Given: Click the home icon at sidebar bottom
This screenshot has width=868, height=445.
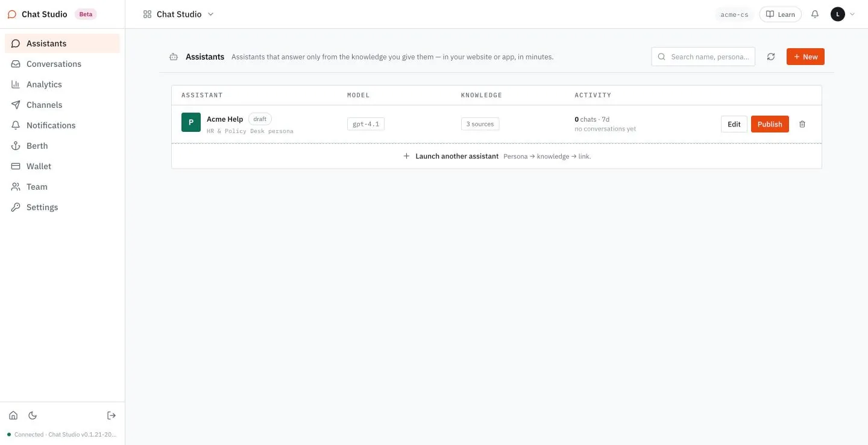Looking at the screenshot, I should pyautogui.click(x=13, y=415).
